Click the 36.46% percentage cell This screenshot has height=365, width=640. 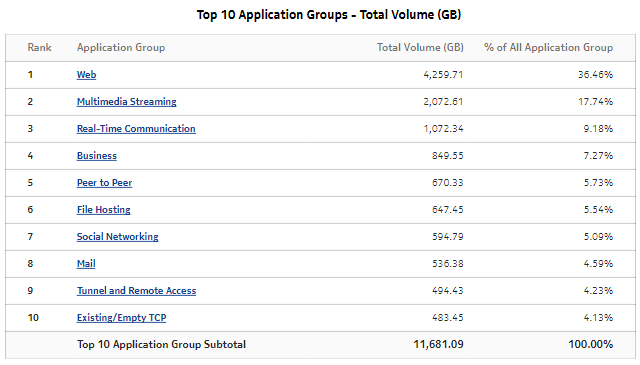[x=596, y=75]
